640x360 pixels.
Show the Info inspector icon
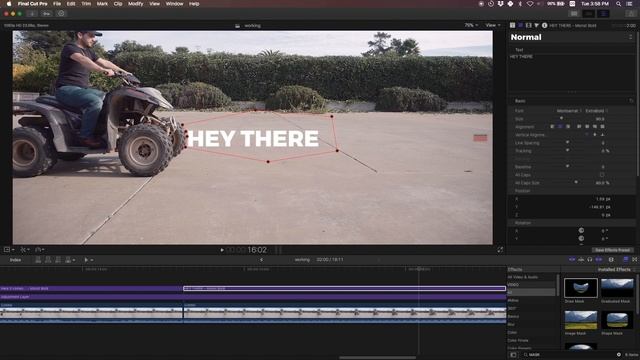pos(544,25)
